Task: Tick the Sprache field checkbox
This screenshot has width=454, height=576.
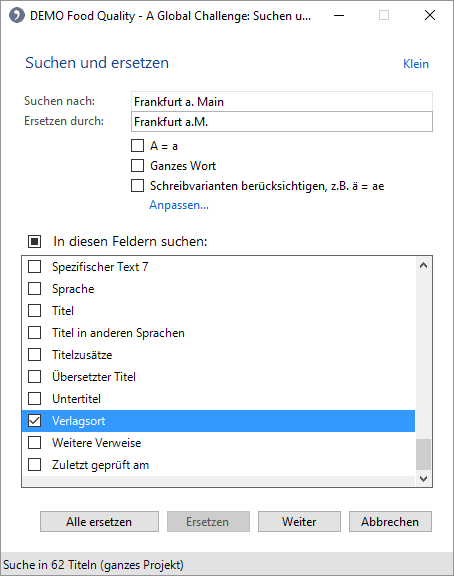Action: (x=35, y=288)
